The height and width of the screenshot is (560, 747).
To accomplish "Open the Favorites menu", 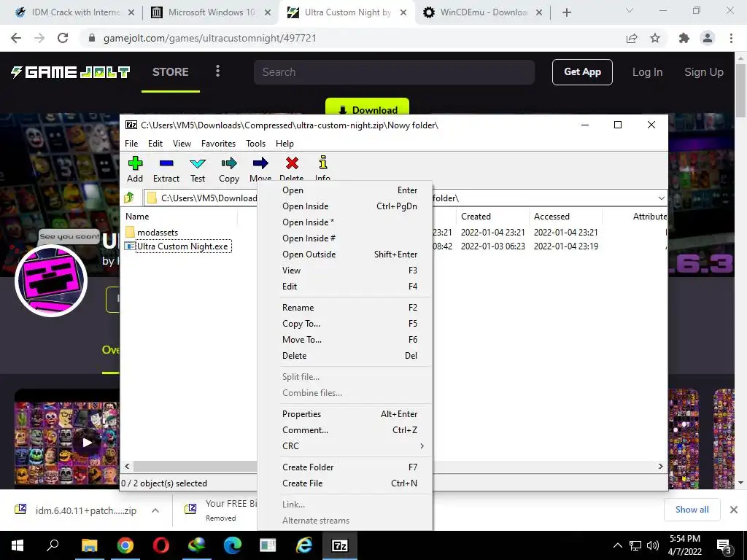I will (218, 144).
